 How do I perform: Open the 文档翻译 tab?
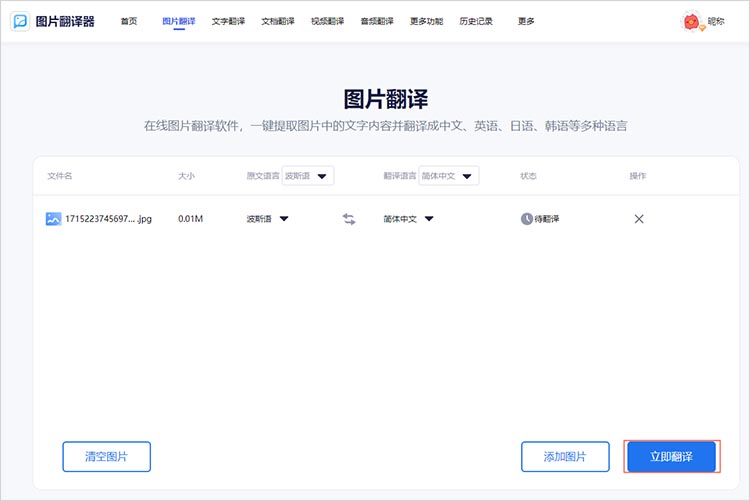pyautogui.click(x=278, y=21)
